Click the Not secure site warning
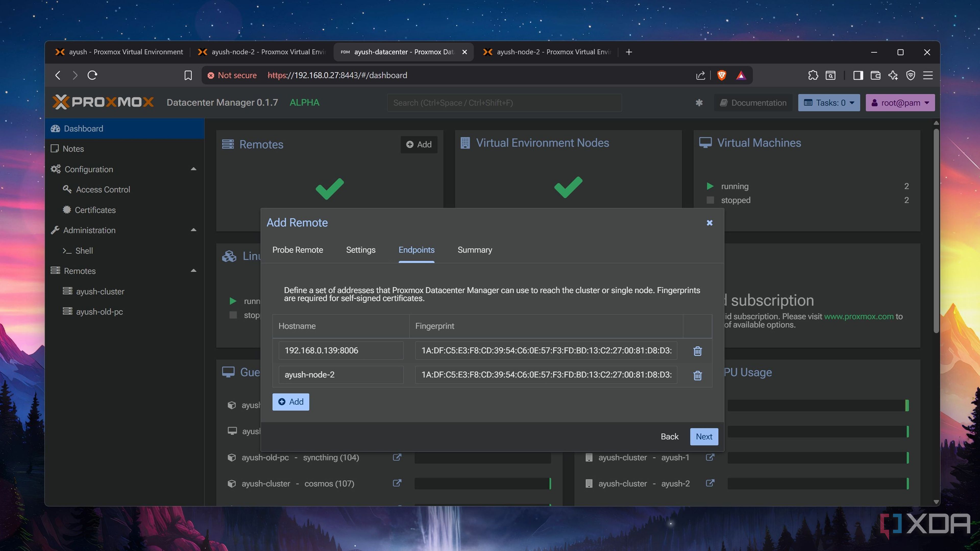 click(x=232, y=75)
